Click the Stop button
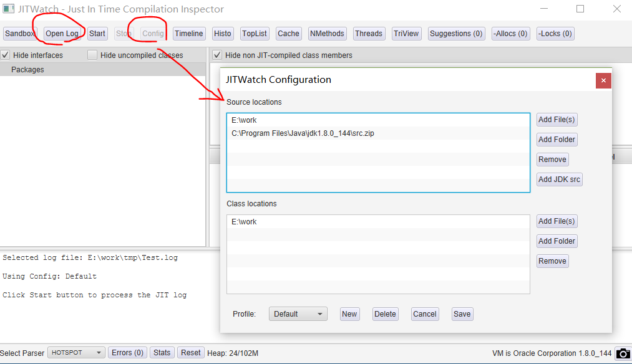This screenshot has width=632, height=364. pyautogui.click(x=124, y=34)
